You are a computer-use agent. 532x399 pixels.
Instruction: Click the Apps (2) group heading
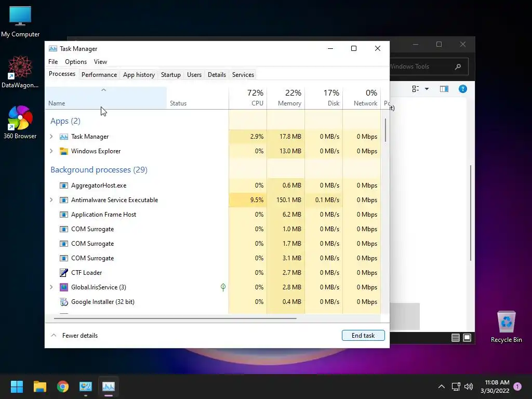point(65,121)
